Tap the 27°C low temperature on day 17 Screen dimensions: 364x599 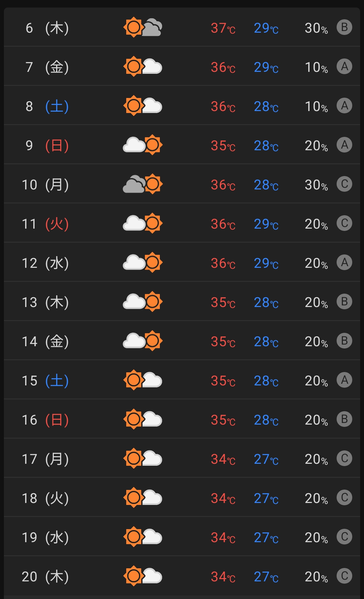266,459
